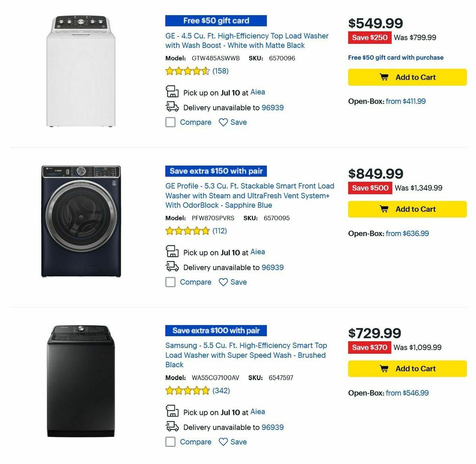Check the Compare box on the GE Profile washer

point(170,282)
